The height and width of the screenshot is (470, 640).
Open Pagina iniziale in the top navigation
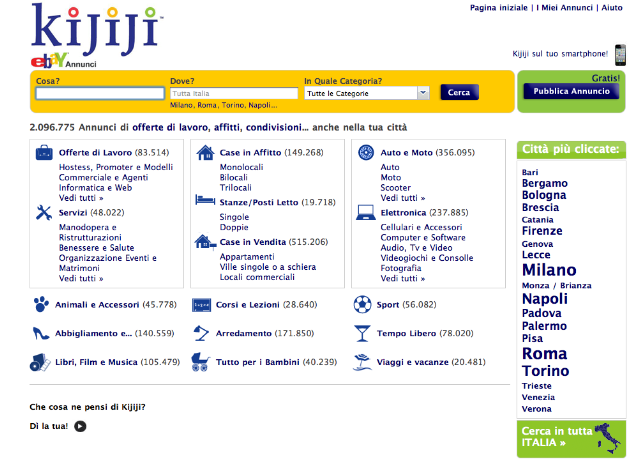pyautogui.click(x=498, y=8)
